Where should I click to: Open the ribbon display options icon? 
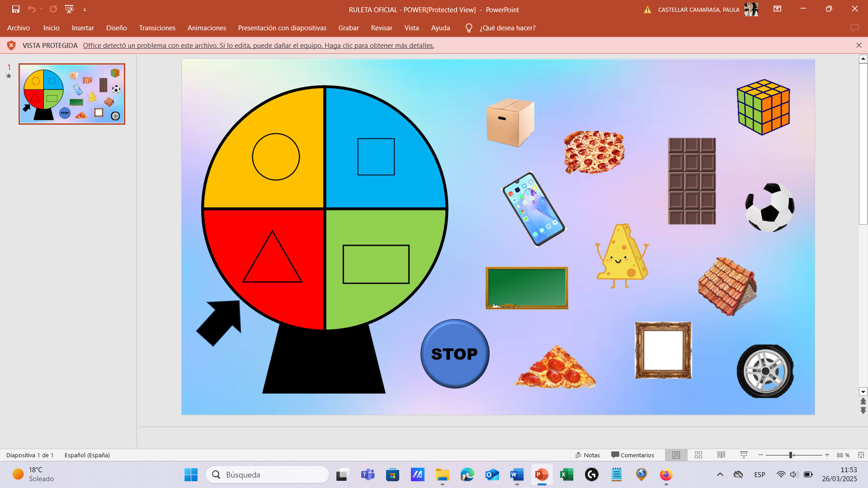(777, 9)
